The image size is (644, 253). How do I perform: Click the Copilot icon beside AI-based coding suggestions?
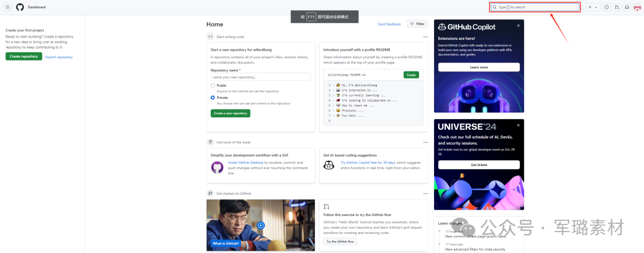point(329,165)
